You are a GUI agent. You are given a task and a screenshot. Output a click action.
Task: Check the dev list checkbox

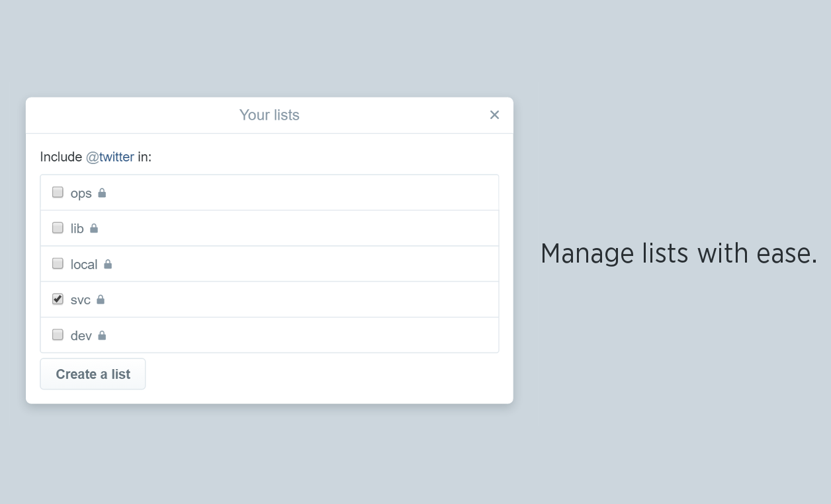pyautogui.click(x=58, y=334)
